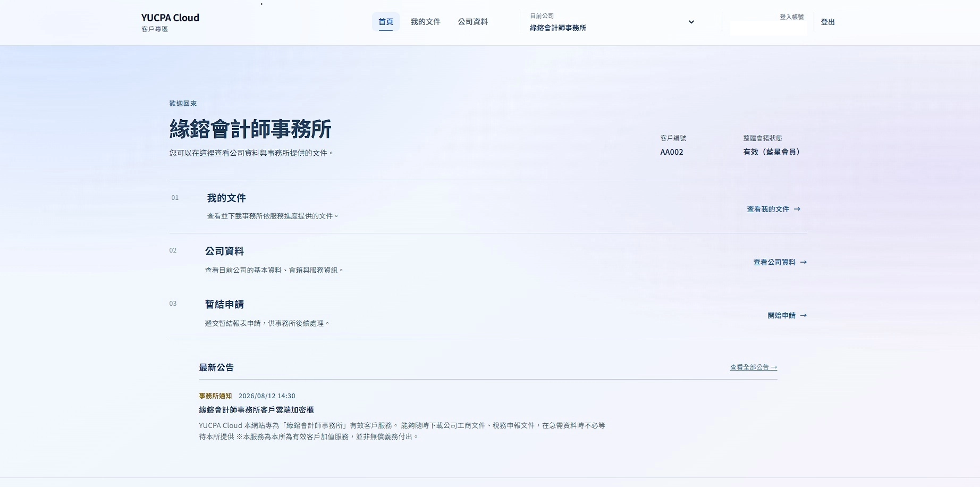980x487 pixels.
Task: Click the description 遞交暫結報表申請，供事務所後續處理。
Action: pos(267,324)
